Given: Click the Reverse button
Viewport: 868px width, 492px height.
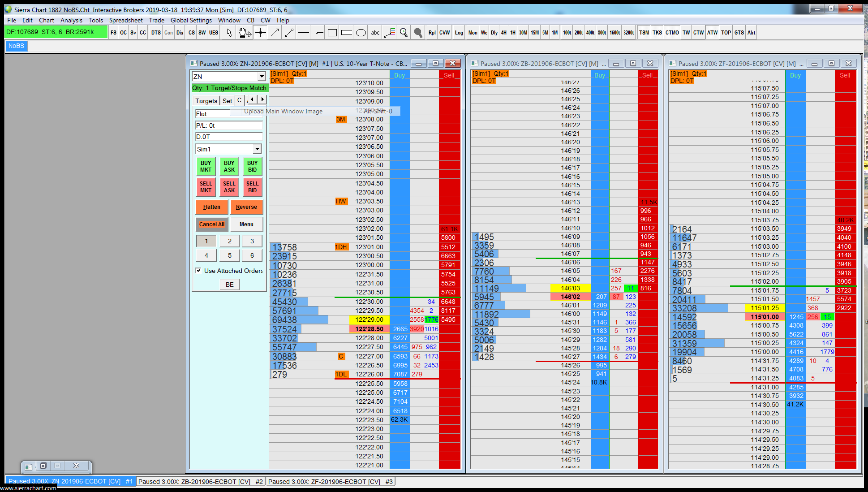Looking at the screenshot, I should pyautogui.click(x=246, y=207).
